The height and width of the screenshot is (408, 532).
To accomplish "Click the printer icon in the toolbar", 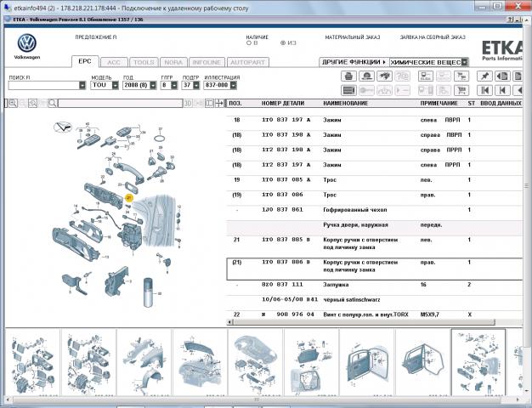I will 348,76.
